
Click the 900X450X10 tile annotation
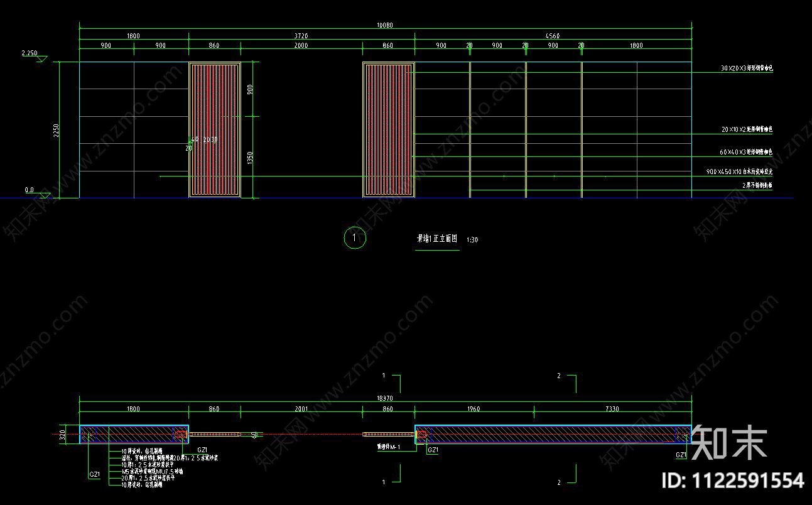tap(740, 171)
